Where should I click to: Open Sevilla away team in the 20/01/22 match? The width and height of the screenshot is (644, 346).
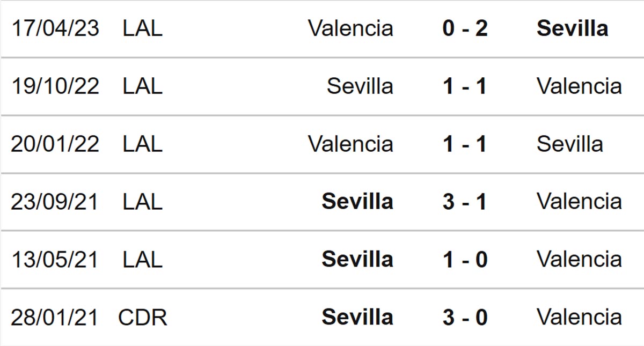(x=569, y=144)
